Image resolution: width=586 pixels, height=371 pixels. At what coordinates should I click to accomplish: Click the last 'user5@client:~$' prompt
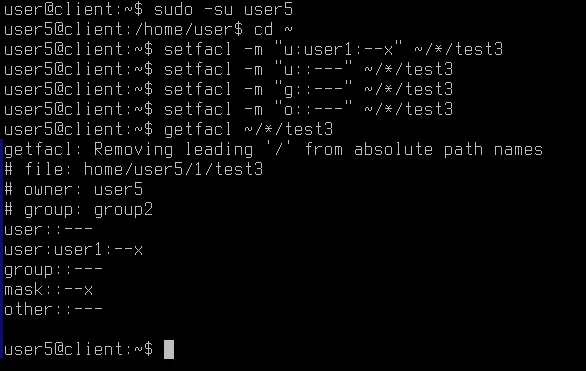[x=78, y=349]
